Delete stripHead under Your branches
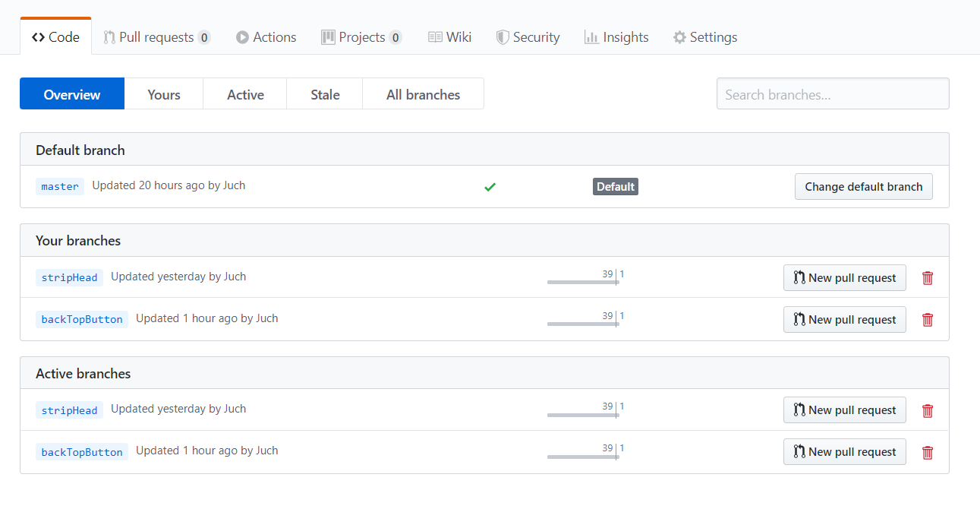 (927, 278)
